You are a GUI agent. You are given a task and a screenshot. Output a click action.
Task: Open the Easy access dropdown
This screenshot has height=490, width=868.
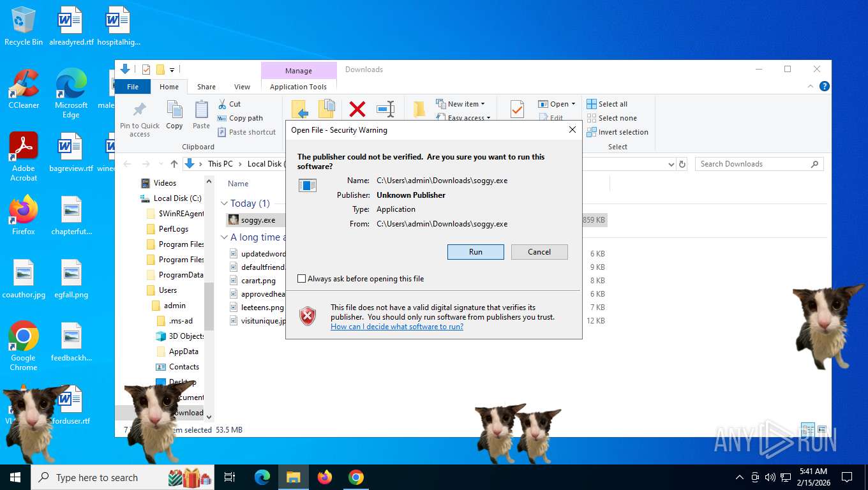coord(463,117)
